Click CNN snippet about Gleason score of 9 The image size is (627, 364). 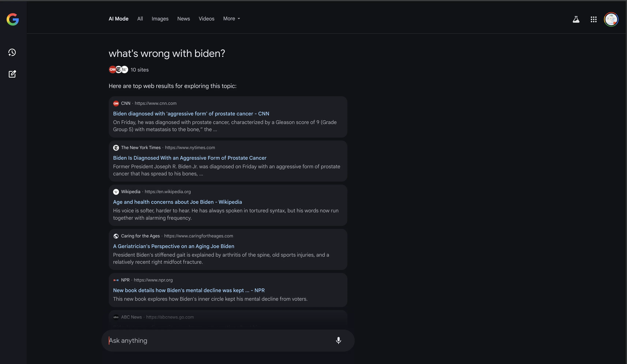(225, 126)
